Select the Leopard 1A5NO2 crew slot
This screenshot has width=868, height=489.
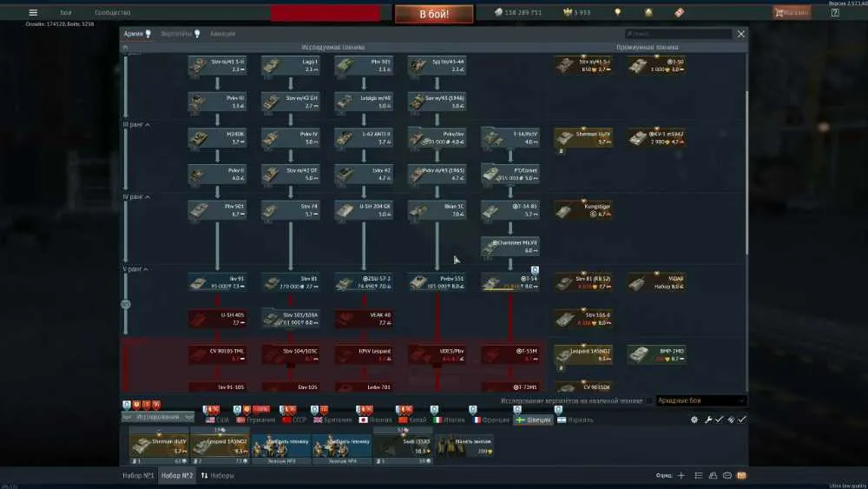[x=220, y=446]
